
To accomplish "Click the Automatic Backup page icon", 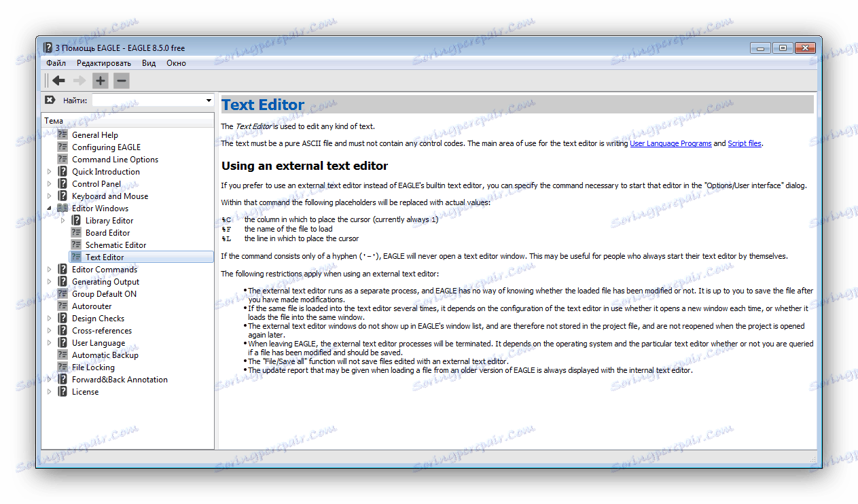I will [62, 355].
